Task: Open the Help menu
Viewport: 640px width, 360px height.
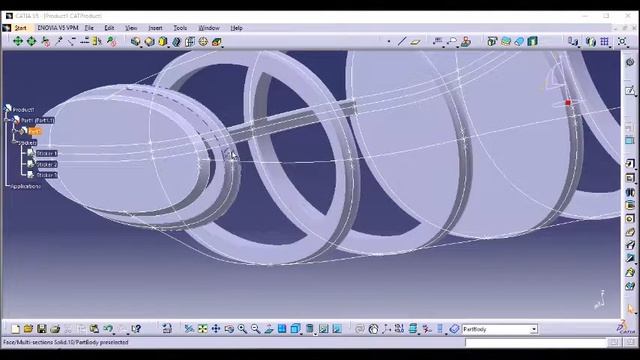Action: click(x=236, y=28)
